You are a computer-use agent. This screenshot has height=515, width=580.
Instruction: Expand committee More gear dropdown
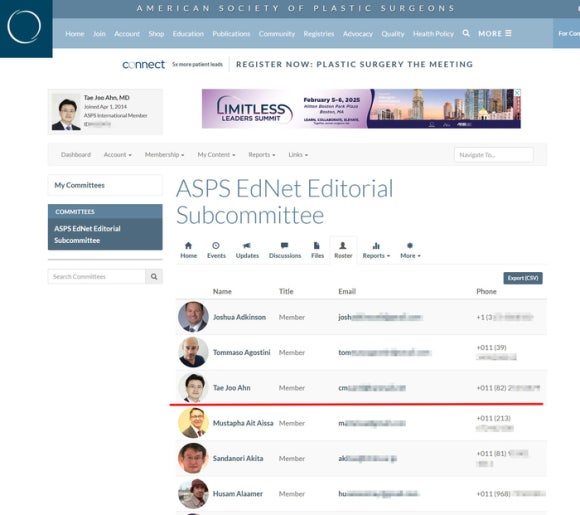pos(410,250)
